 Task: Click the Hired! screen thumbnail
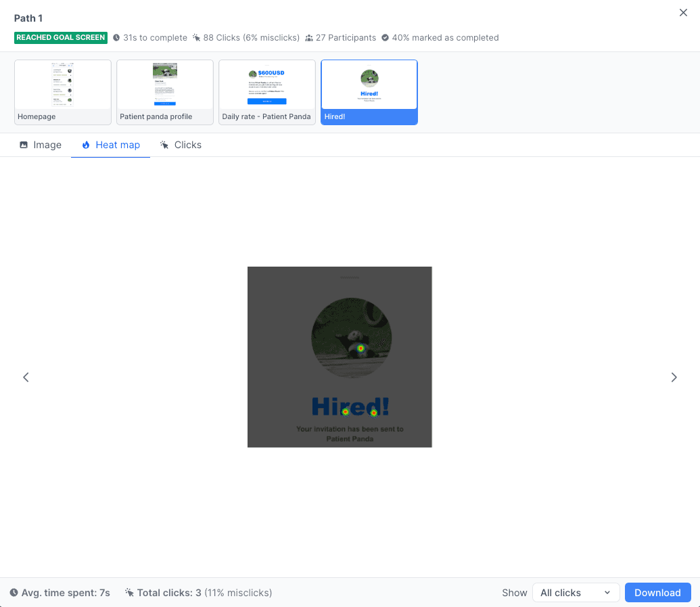[369, 92]
